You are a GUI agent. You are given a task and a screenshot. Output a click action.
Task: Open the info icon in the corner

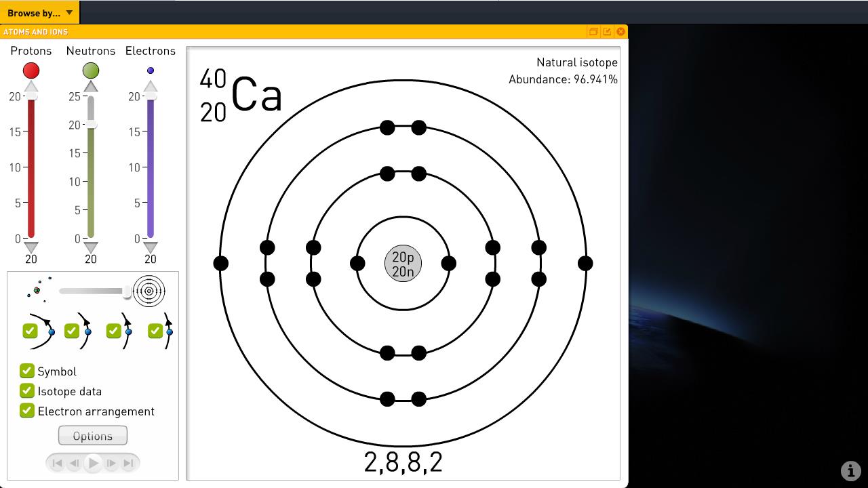(851, 470)
